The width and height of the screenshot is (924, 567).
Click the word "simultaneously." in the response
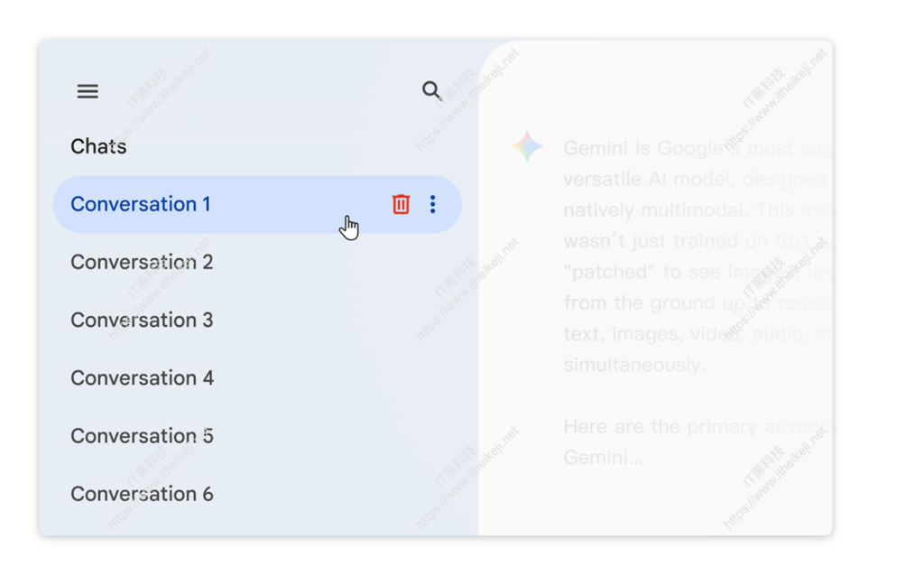point(634,365)
